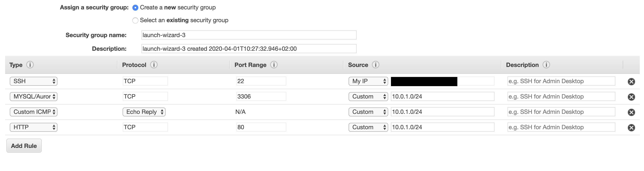Expand the Echo Reply protocol dropdown

point(144,112)
